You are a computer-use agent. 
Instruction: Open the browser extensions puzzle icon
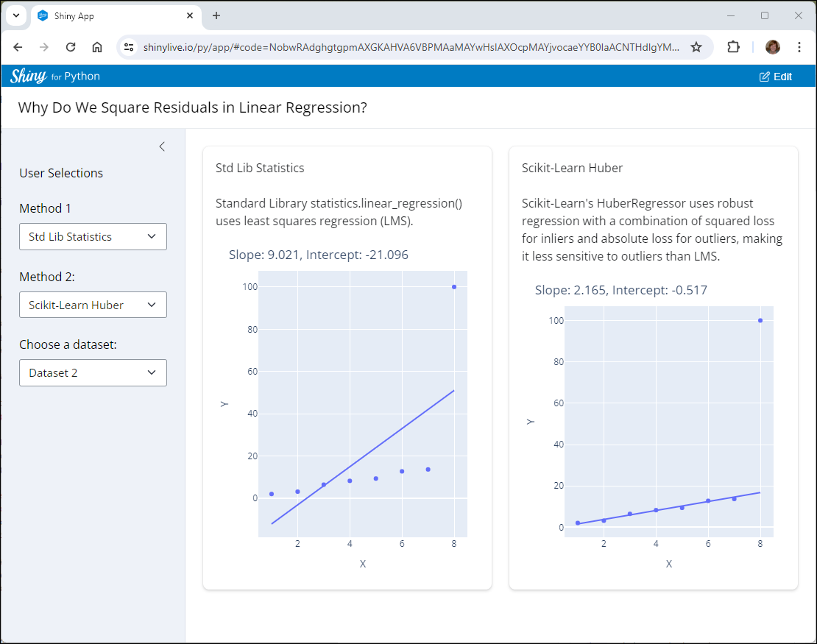tap(733, 47)
